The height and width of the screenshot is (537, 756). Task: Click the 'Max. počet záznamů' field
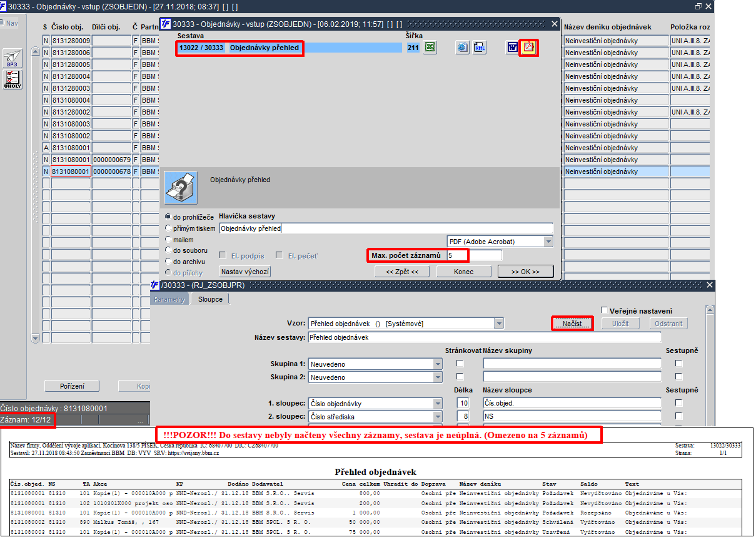[x=474, y=255]
